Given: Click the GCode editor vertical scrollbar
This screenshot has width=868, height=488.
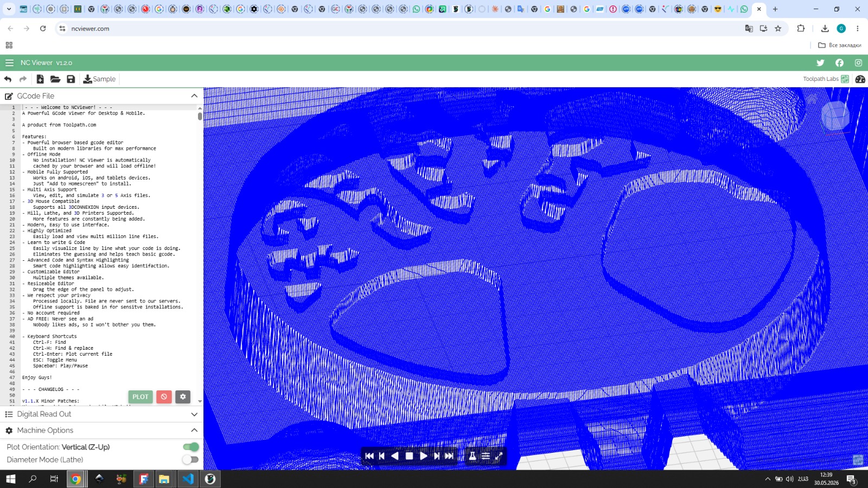Looking at the screenshot, I should tap(200, 115).
